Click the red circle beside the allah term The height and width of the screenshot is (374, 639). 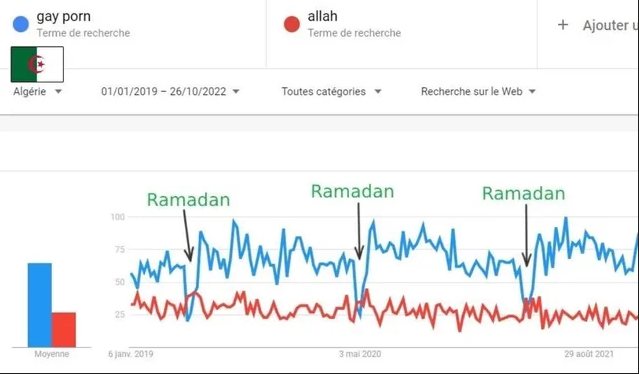pos(292,24)
